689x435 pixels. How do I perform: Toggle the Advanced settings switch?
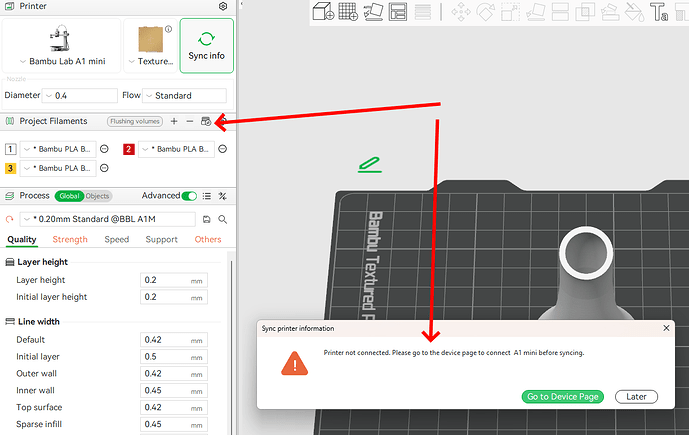[x=189, y=196]
